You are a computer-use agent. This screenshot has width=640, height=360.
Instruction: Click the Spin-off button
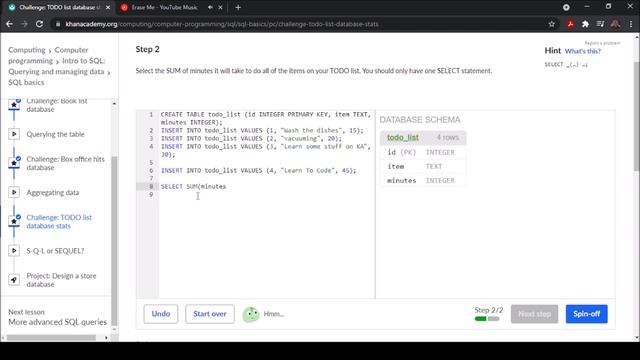[x=587, y=314]
